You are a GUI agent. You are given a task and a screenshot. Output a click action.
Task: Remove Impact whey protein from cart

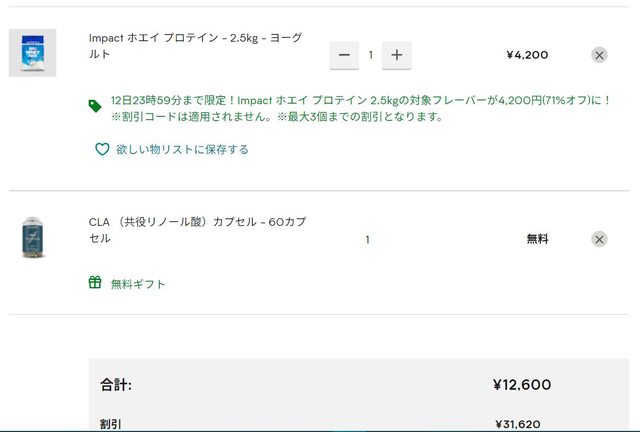(599, 55)
